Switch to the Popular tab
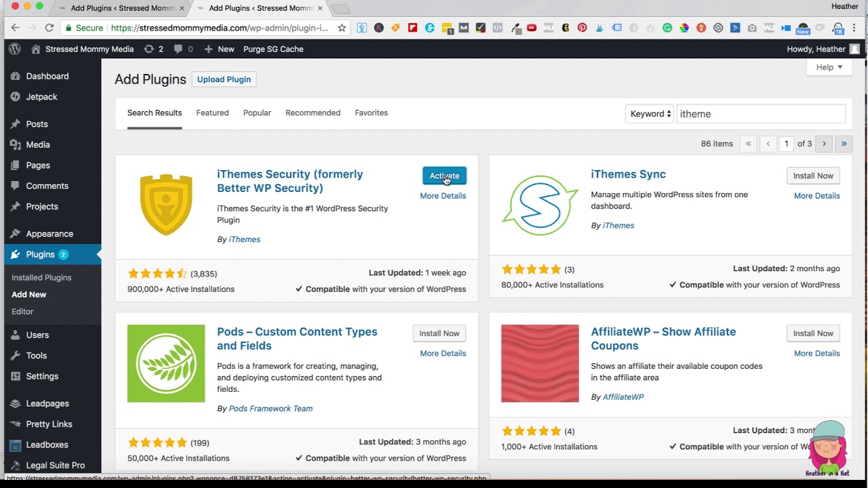This screenshot has width=868, height=488. pyautogui.click(x=257, y=113)
